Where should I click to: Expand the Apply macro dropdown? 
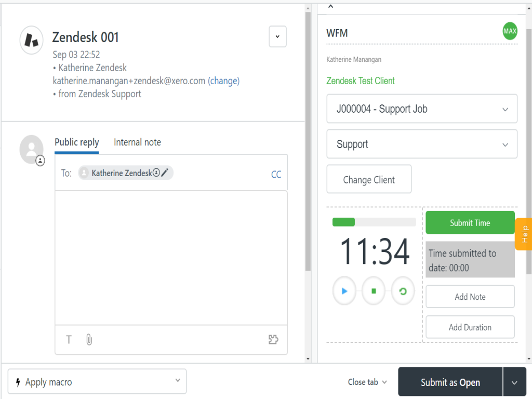coord(97,382)
